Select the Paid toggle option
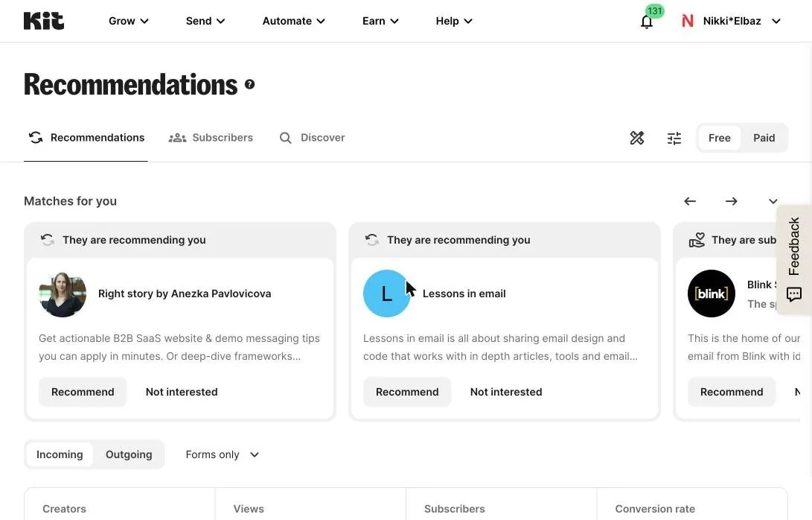This screenshot has height=520, width=812. [x=764, y=138]
